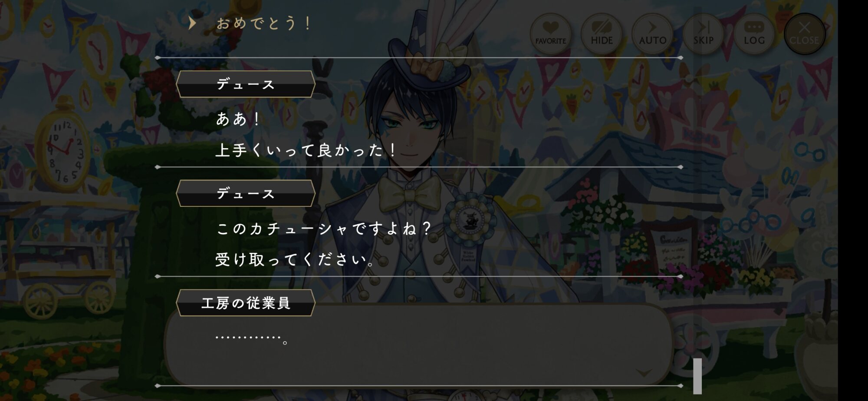Click the arrow beside おめでとう！
The height and width of the screenshot is (401, 868).
(192, 23)
